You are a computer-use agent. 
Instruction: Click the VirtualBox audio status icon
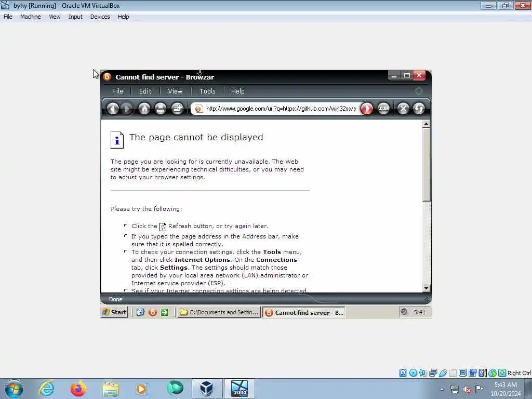(x=423, y=373)
